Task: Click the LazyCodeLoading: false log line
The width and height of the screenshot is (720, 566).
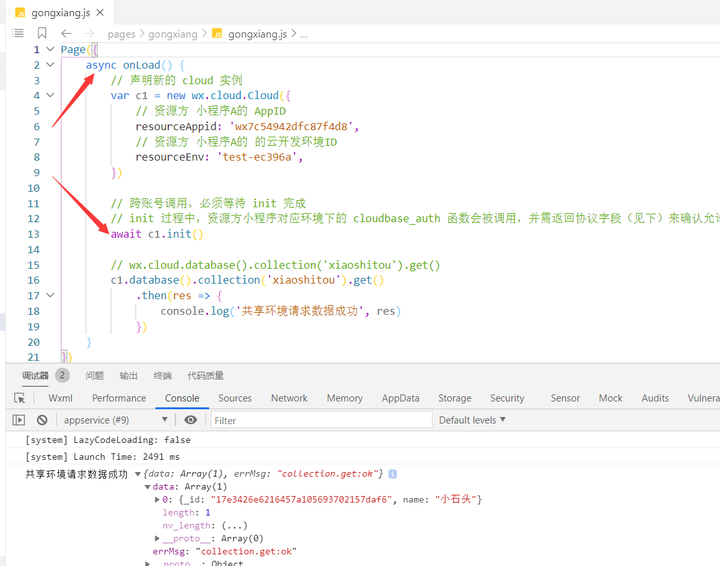Action: click(108, 440)
